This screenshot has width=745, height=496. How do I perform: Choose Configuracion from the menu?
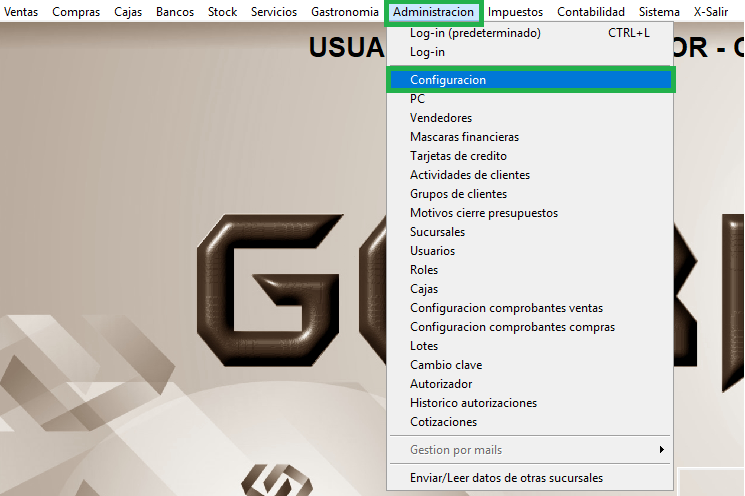click(531, 80)
